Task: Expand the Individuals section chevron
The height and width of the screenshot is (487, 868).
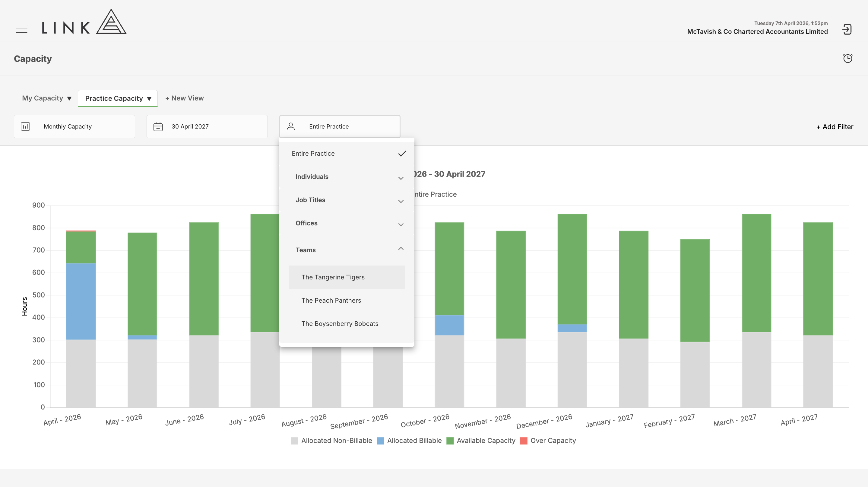Action: click(x=401, y=178)
